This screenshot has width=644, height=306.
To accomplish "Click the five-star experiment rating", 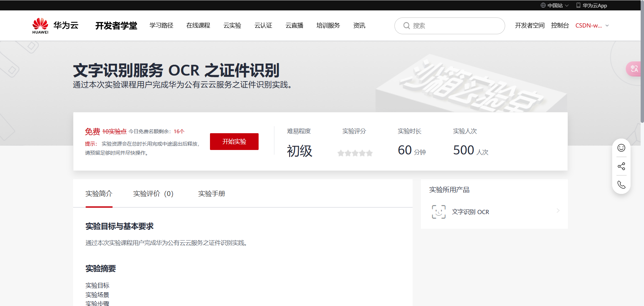I will point(355,153).
